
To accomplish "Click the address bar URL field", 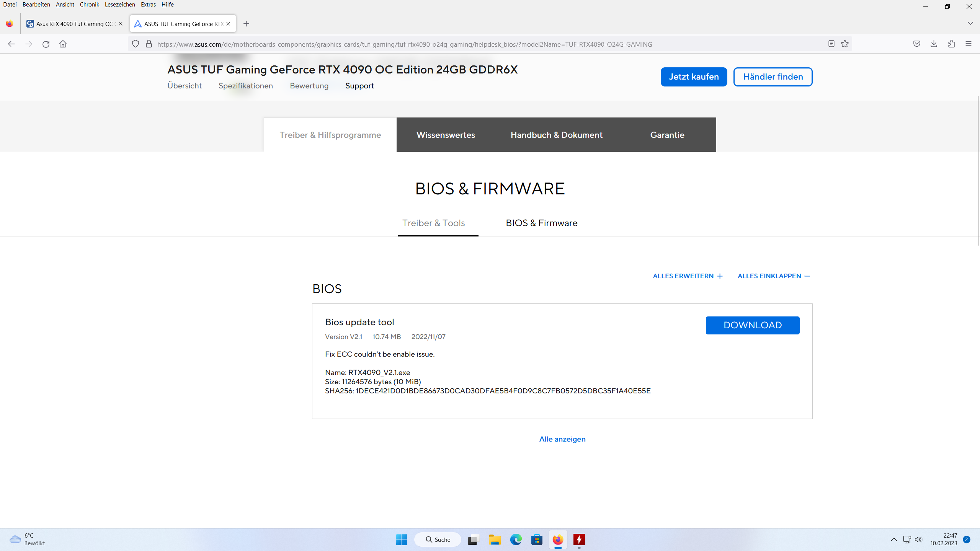I will pyautogui.click(x=404, y=44).
